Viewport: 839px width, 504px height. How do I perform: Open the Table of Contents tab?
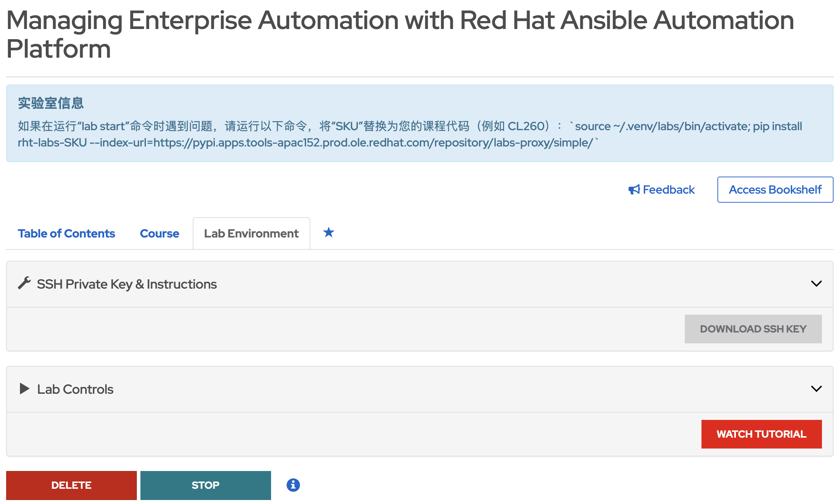pyautogui.click(x=66, y=234)
